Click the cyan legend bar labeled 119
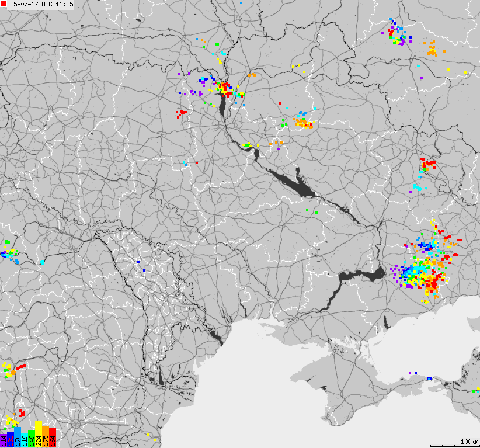Screen dimensions: 480x448 pos(25,440)
